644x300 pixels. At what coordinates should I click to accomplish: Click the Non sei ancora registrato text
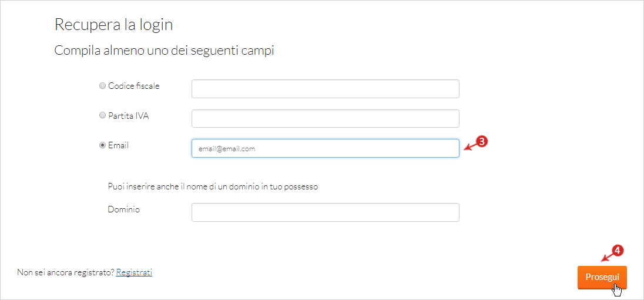66,272
